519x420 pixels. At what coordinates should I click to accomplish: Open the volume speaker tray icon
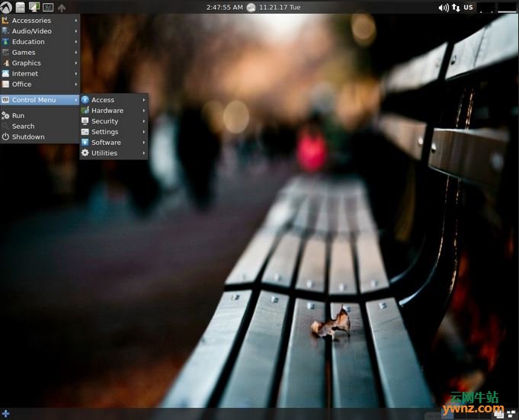(x=444, y=8)
